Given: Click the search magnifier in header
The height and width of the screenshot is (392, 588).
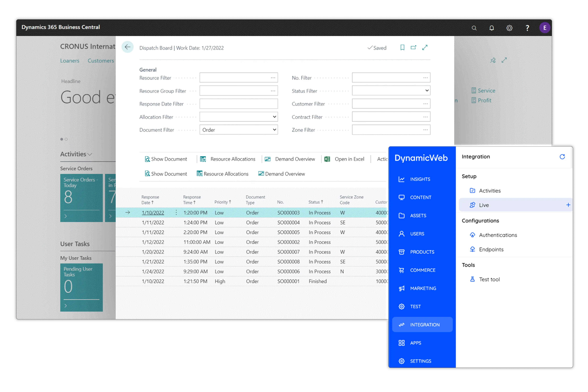Looking at the screenshot, I should [x=474, y=28].
